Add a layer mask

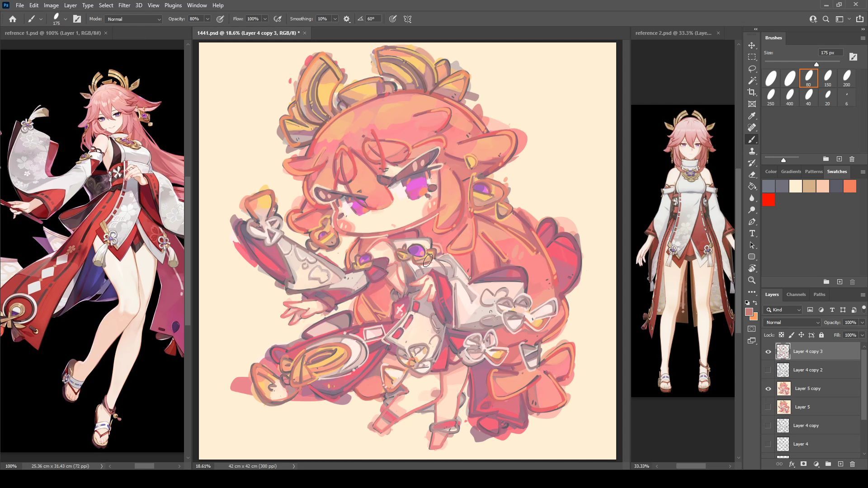pos(804,464)
